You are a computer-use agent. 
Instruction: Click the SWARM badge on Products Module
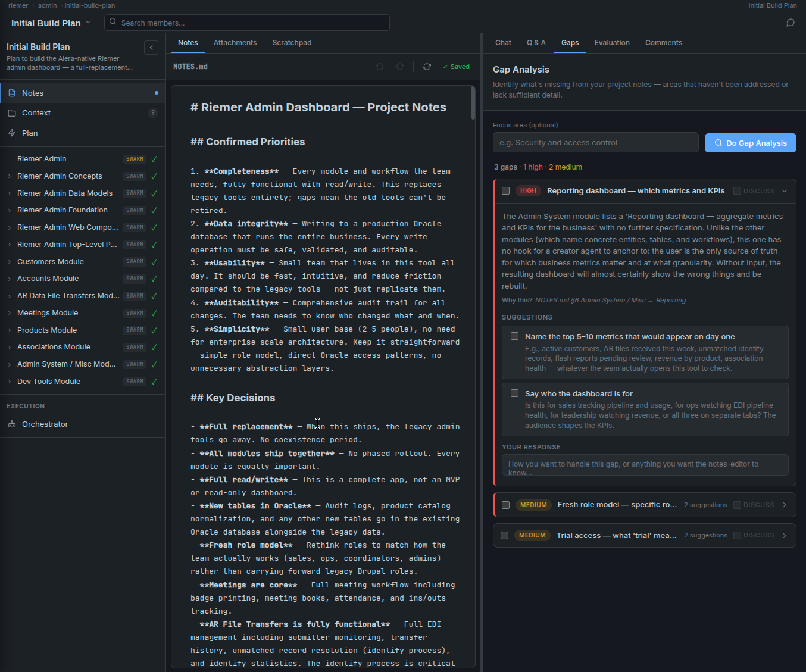pos(135,330)
